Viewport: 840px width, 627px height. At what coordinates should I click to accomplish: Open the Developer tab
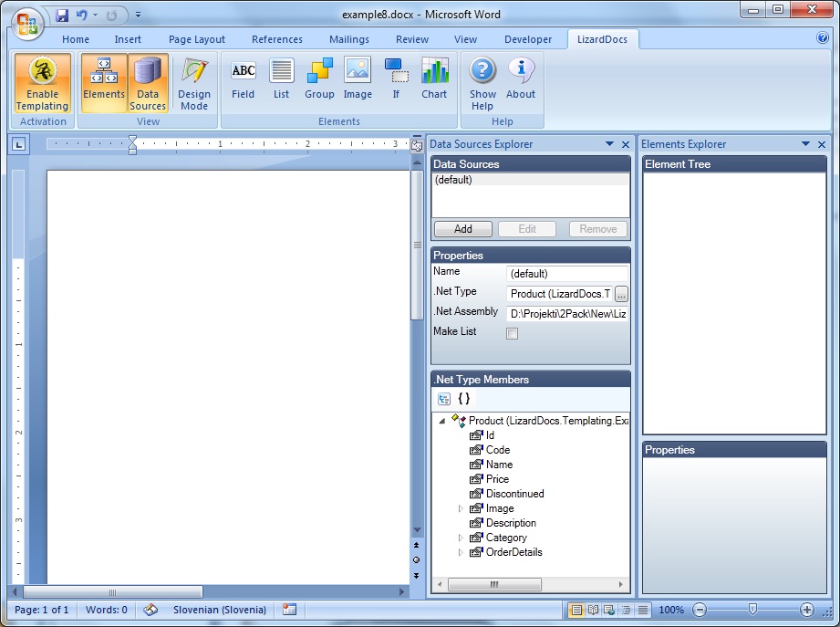pyautogui.click(x=528, y=39)
